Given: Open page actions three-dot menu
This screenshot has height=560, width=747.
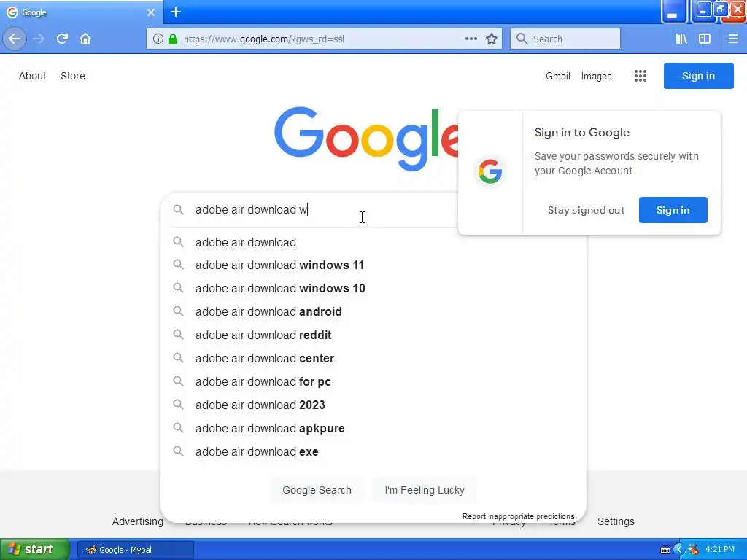Looking at the screenshot, I should click(x=471, y=39).
